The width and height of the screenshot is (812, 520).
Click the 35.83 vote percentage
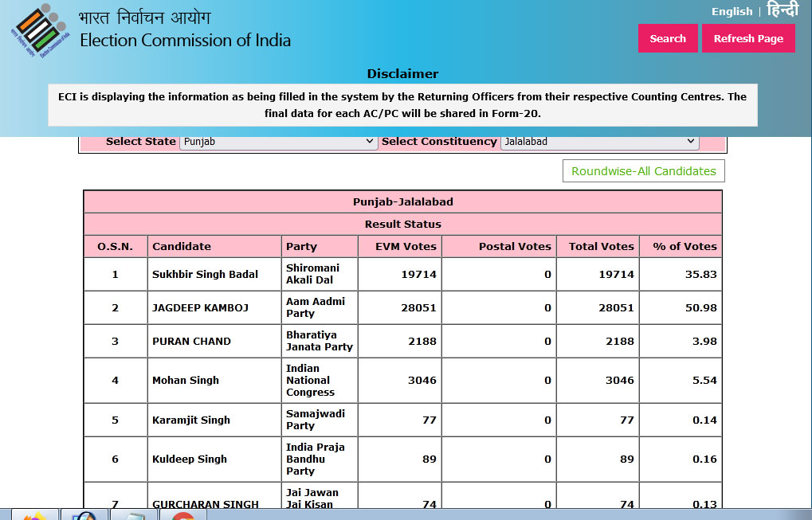tap(701, 274)
